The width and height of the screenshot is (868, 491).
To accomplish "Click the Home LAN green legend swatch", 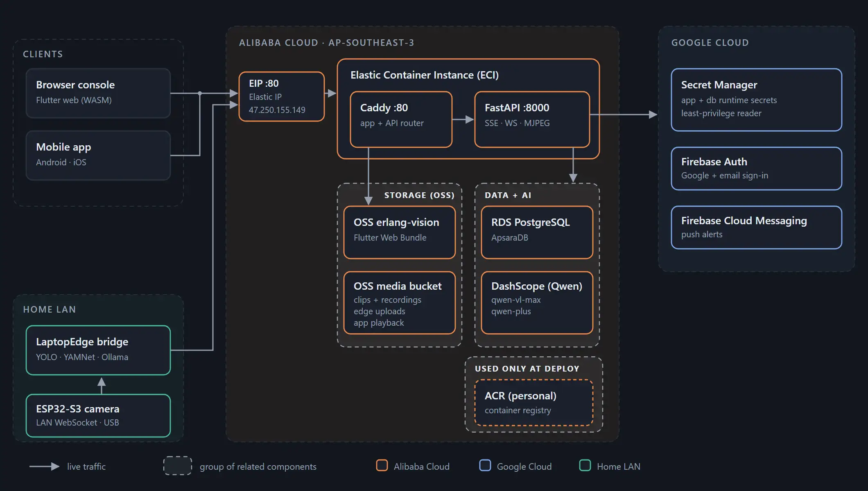I will tap(585, 466).
